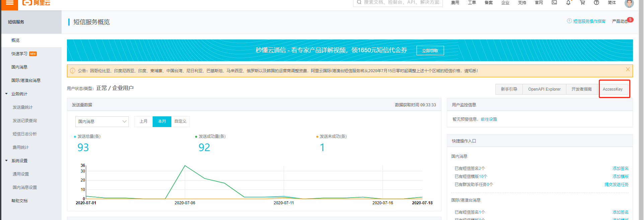Open 费用统计 in sidebar
Image resolution: width=644 pixels, height=220 pixels.
pyautogui.click(x=21, y=147)
